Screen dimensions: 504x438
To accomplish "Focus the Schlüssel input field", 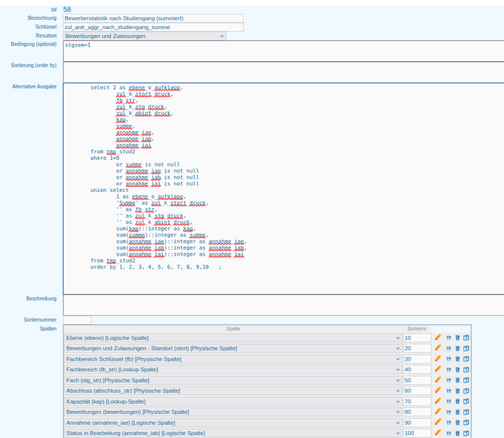I will coord(153,27).
